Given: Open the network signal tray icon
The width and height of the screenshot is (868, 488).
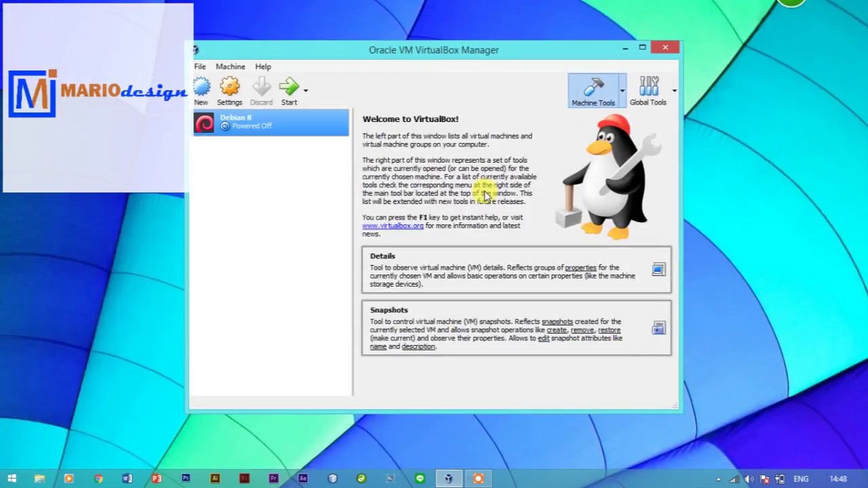Looking at the screenshot, I should [x=734, y=479].
